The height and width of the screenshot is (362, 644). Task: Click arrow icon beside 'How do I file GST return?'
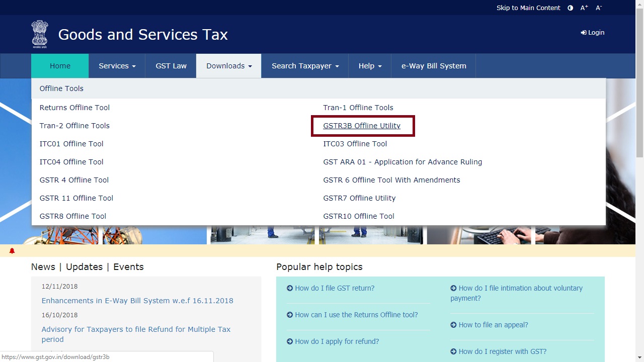289,288
